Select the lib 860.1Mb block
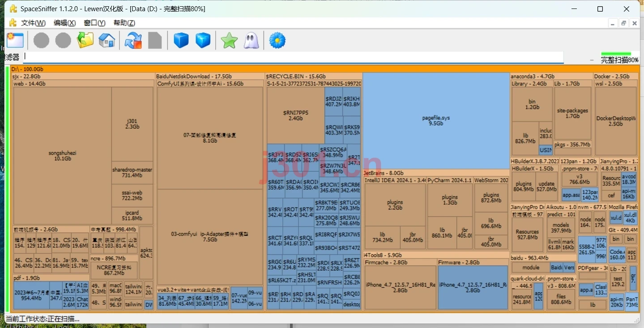 [x=442, y=232]
